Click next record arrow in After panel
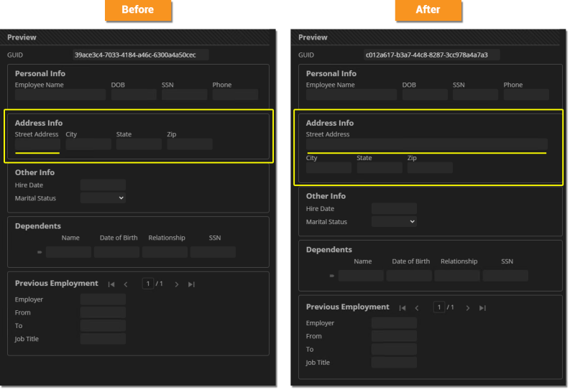Viewport: 575px width, 392px height. point(468,308)
